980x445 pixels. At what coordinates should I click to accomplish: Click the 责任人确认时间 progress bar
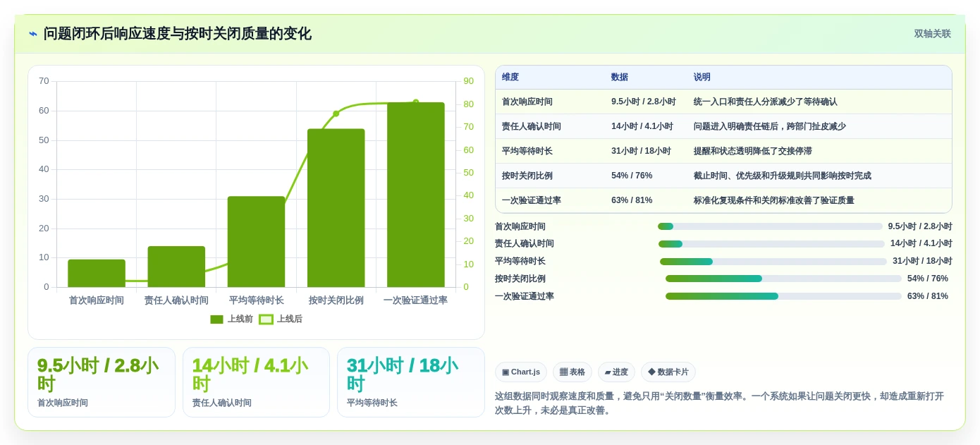click(x=771, y=244)
